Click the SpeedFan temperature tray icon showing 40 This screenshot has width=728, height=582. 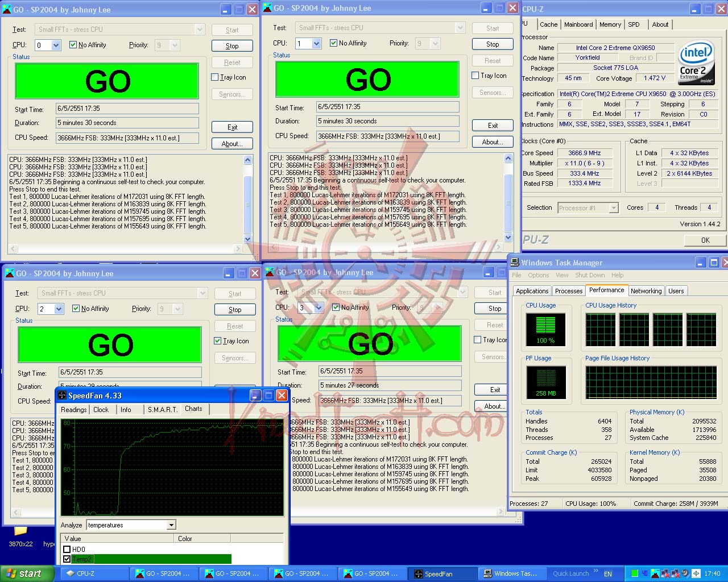pos(644,573)
